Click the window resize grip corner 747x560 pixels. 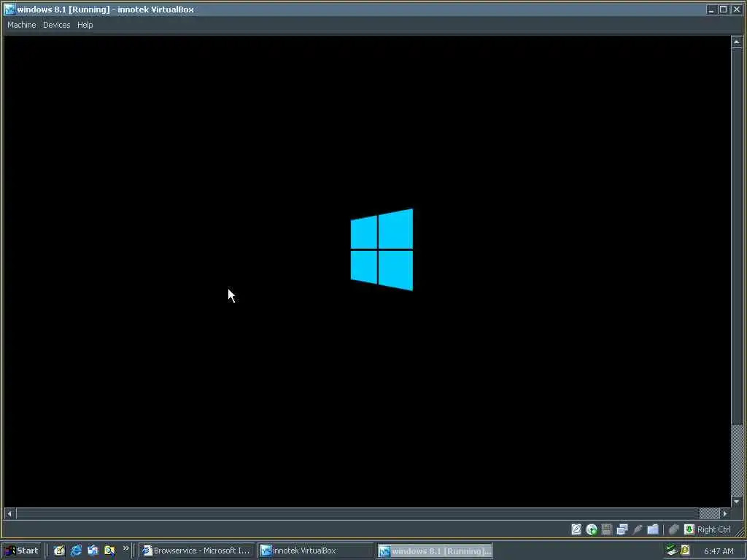pos(740,532)
